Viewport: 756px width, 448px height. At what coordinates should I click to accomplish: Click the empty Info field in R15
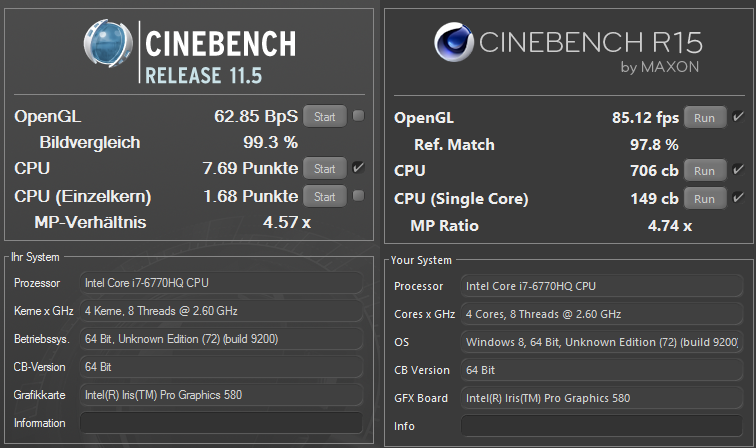tap(602, 426)
